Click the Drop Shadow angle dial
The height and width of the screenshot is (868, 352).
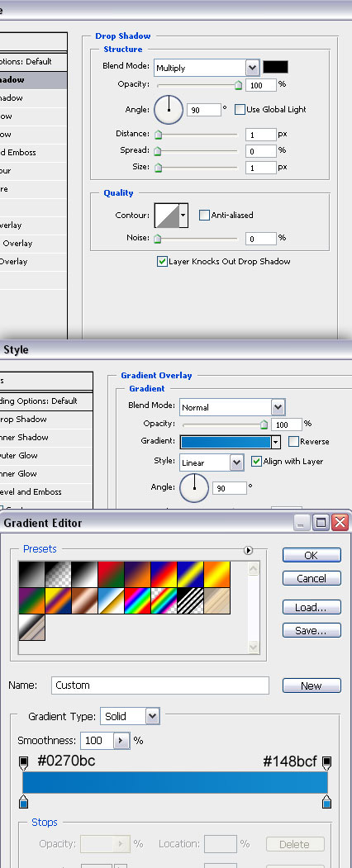169,110
